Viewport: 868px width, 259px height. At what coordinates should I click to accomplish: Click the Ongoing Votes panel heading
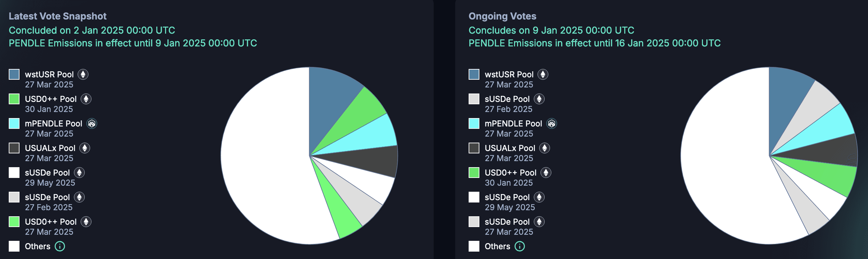(x=502, y=16)
